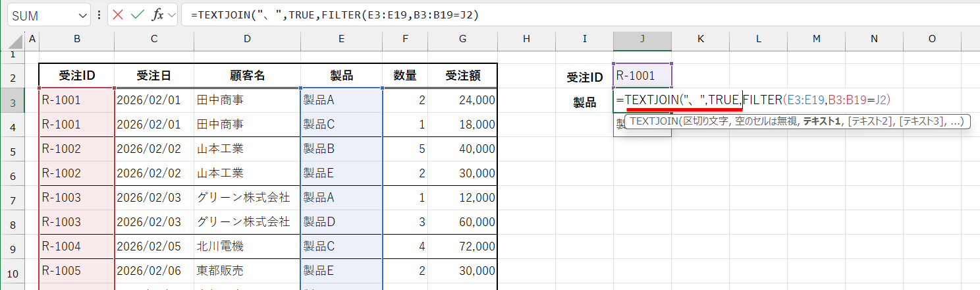Select column G header
980x290 pixels.
(x=463, y=39)
